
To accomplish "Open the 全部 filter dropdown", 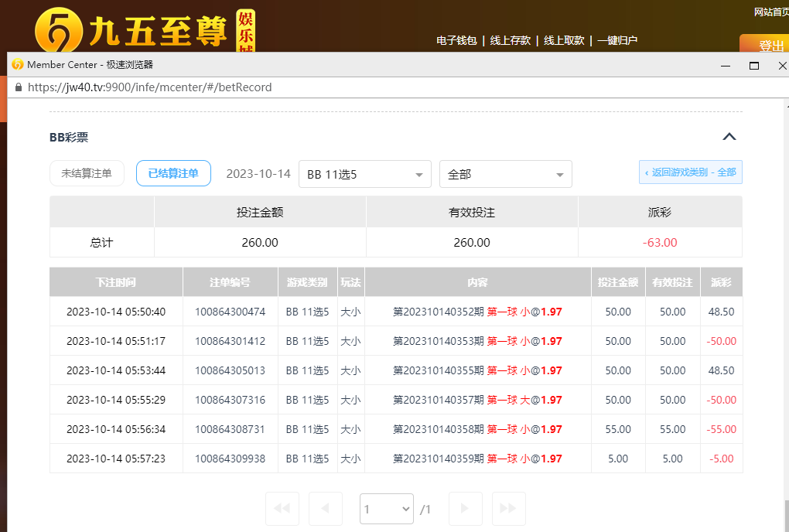I will pyautogui.click(x=505, y=174).
